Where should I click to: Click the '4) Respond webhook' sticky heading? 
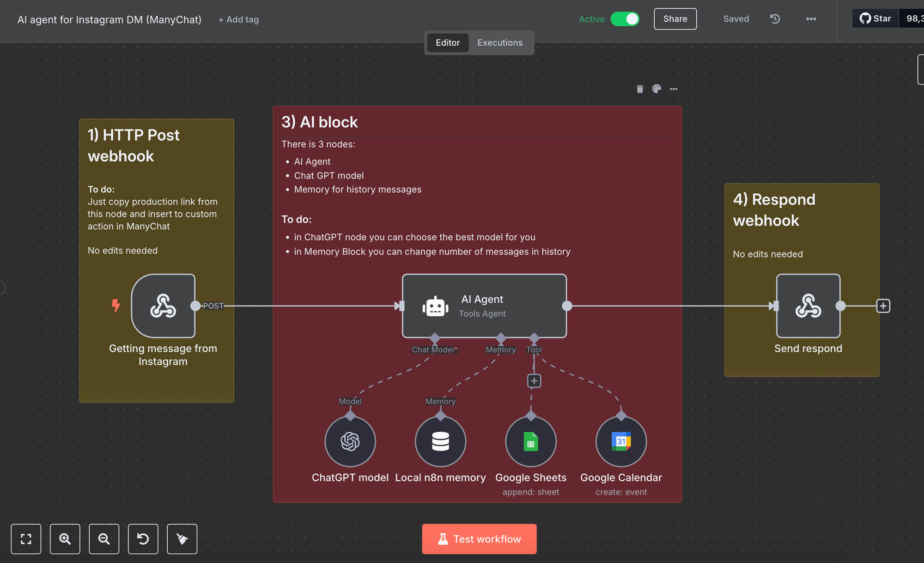click(x=774, y=210)
